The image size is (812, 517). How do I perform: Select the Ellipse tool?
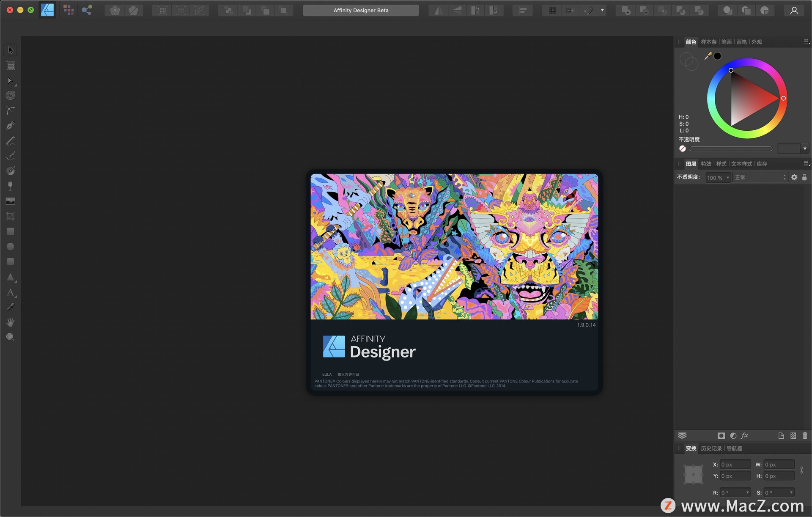coord(11,247)
